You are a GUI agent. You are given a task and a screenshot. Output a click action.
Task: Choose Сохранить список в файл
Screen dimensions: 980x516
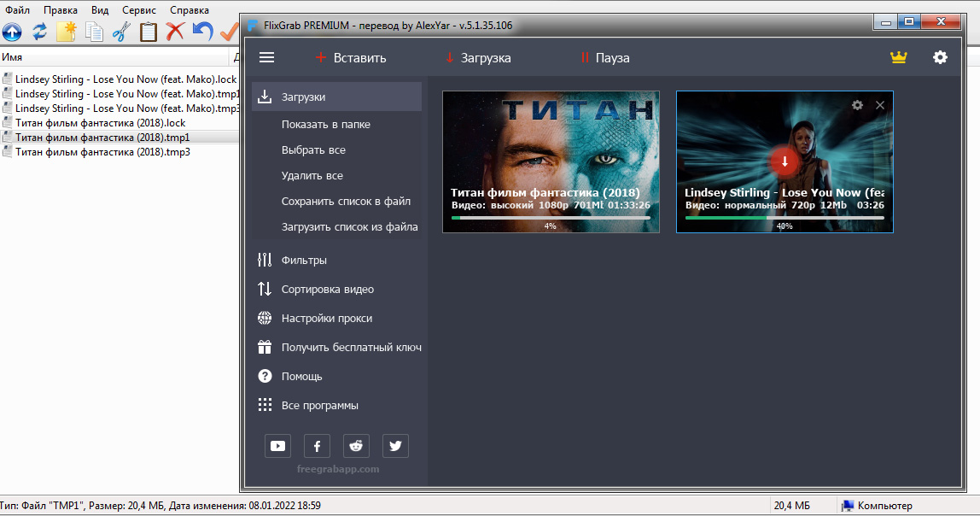pos(346,202)
